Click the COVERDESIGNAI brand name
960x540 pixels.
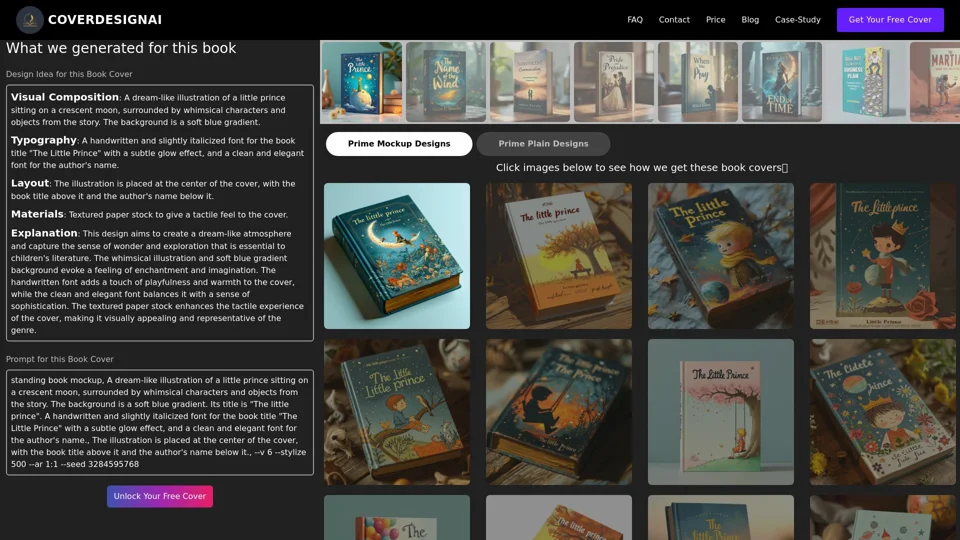pos(105,20)
